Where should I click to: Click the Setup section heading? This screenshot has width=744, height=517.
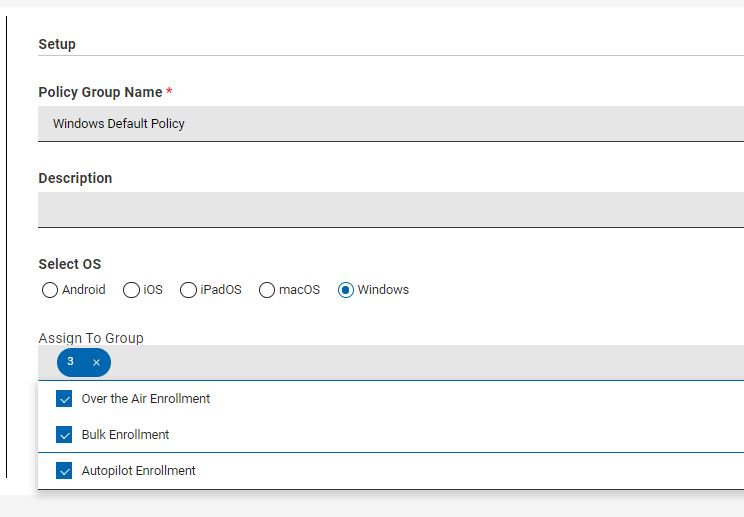pyautogui.click(x=57, y=44)
